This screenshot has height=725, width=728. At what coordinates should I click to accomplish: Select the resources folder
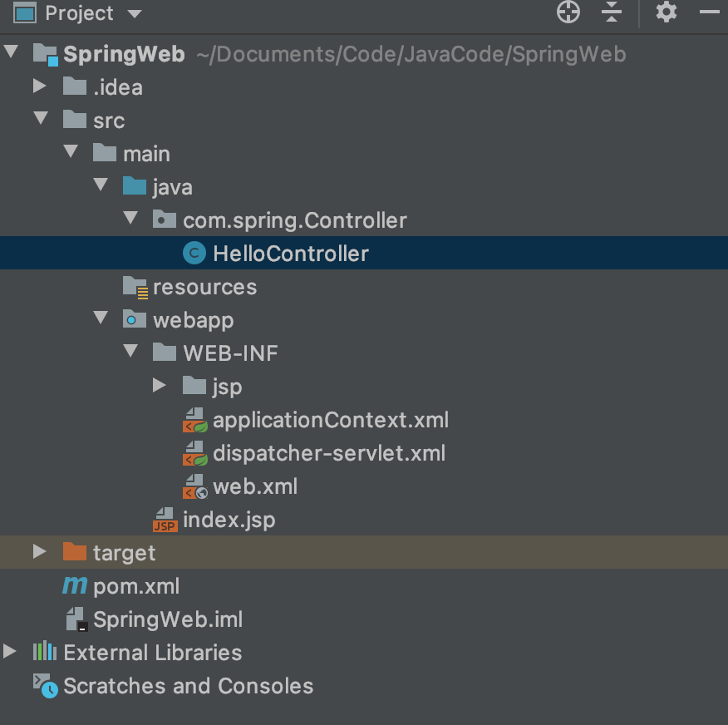coord(204,287)
